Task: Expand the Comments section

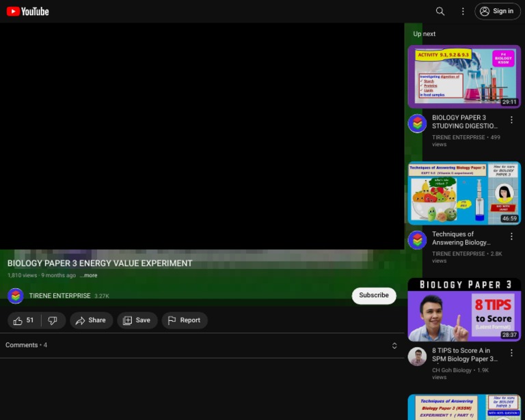Action: point(394,346)
